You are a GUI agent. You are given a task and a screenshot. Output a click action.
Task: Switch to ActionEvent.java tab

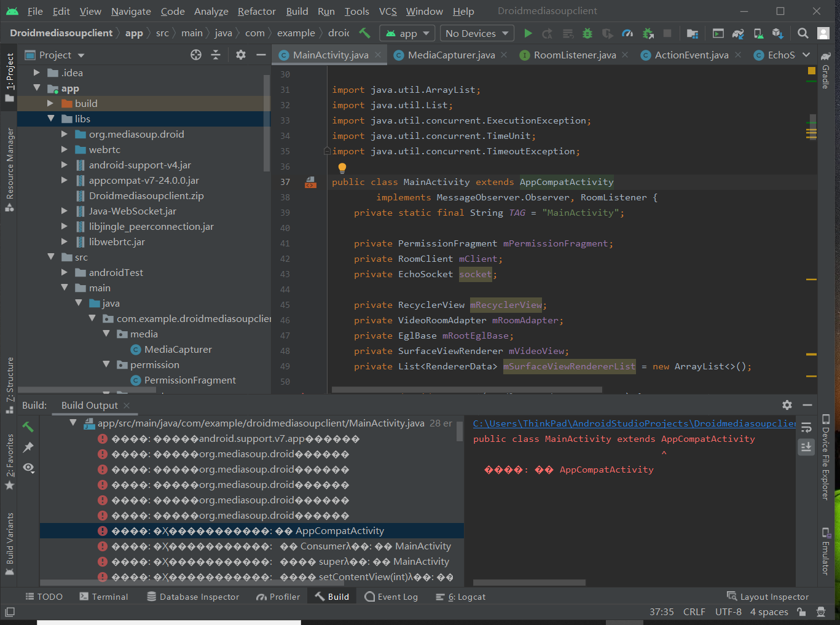click(x=691, y=55)
